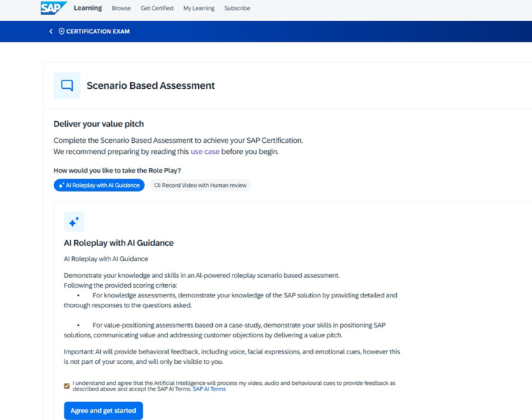
Task: Click the AI Roleplay with AI Guidance card heading
Action: (119, 243)
